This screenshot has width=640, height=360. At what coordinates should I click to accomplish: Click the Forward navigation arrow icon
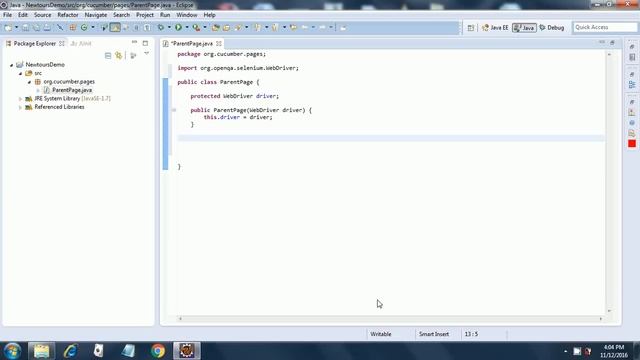pyautogui.click(x=322, y=27)
